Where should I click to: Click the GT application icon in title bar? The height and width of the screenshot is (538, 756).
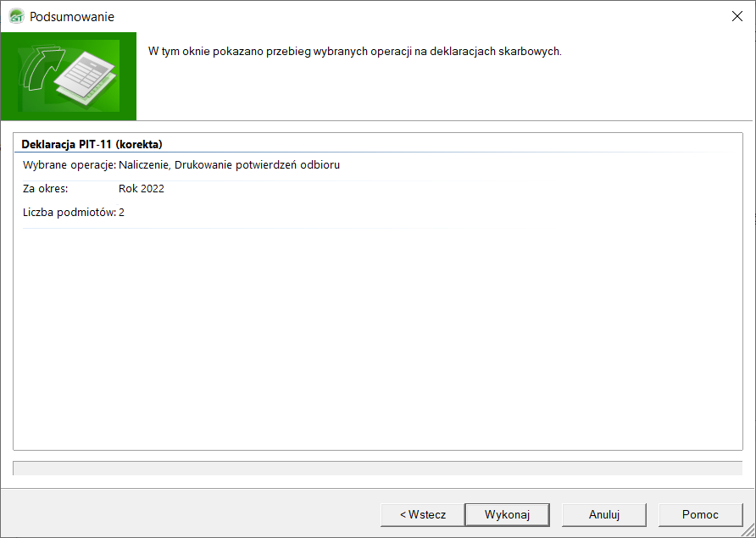(x=16, y=16)
